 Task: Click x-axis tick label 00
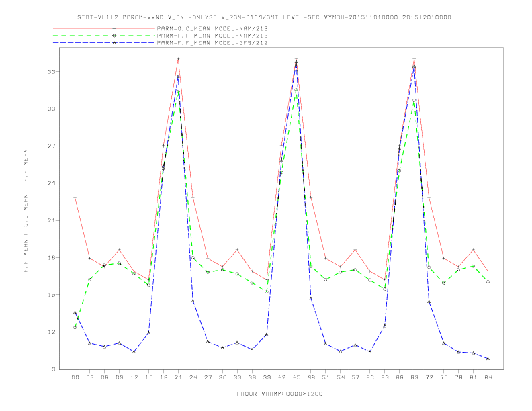pyautogui.click(x=75, y=377)
